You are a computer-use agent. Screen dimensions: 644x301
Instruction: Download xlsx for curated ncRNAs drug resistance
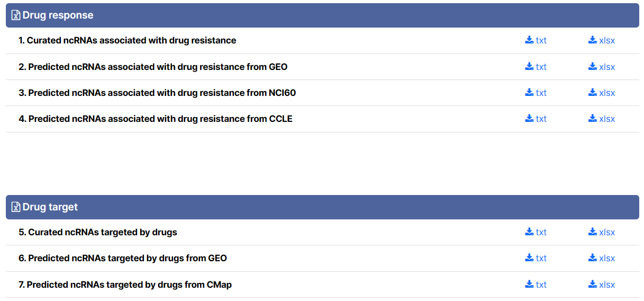(x=602, y=40)
